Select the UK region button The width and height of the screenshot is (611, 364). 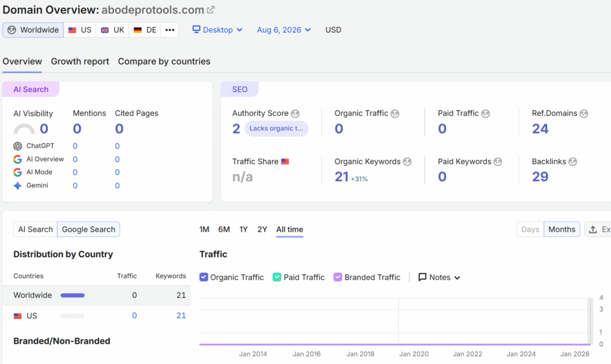(112, 30)
